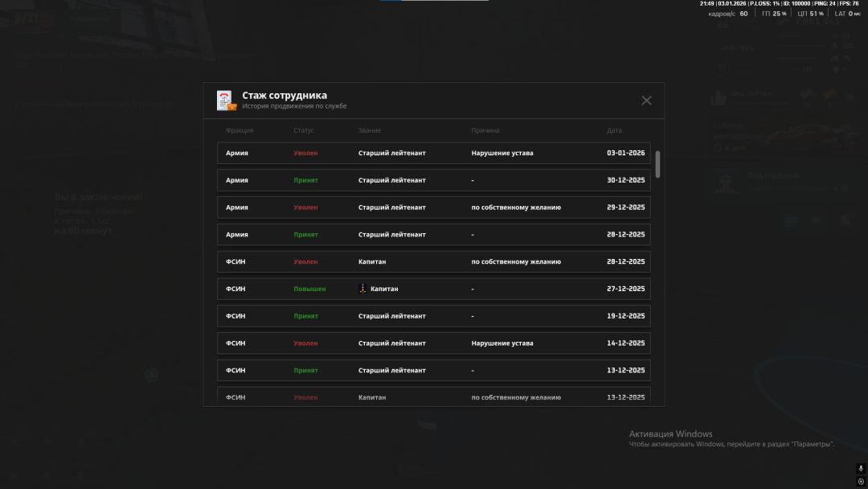The height and width of the screenshot is (489, 868).
Task: Click the Фракция column header
Action: tap(240, 130)
